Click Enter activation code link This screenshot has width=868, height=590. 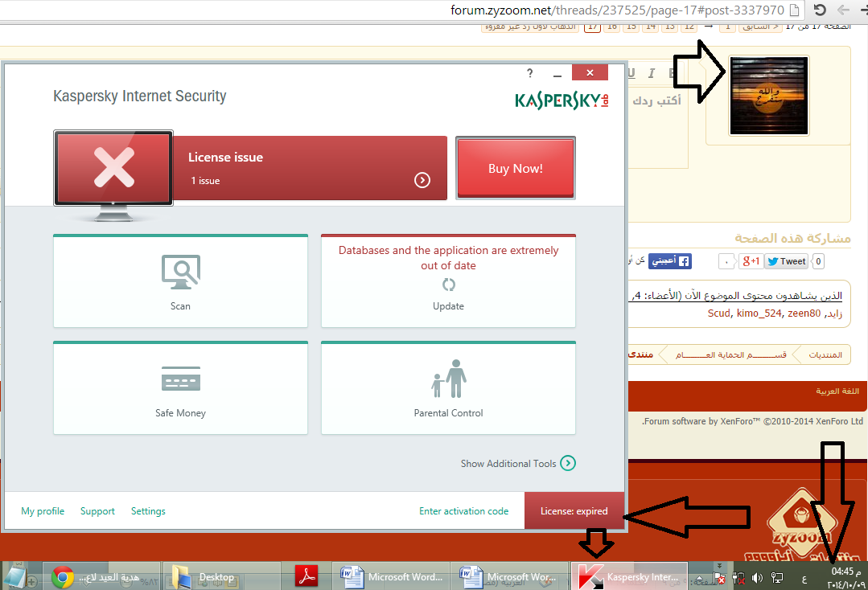click(x=464, y=511)
